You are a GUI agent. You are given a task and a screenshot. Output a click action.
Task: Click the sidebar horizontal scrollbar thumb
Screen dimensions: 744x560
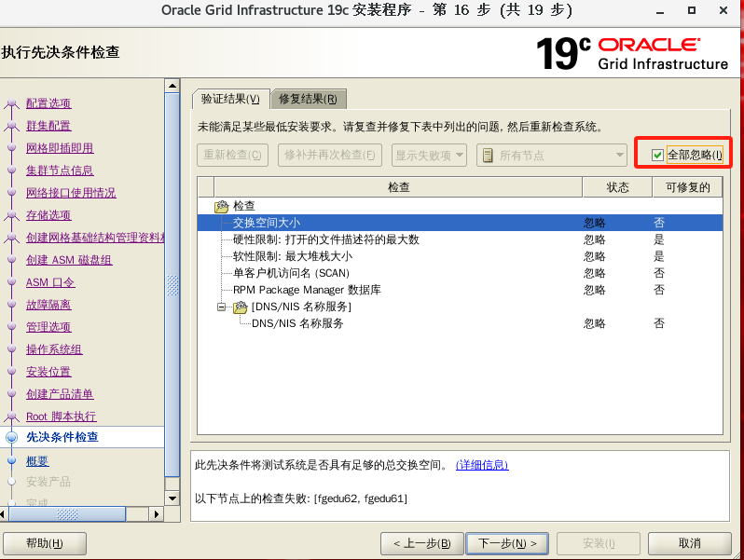pos(67,514)
